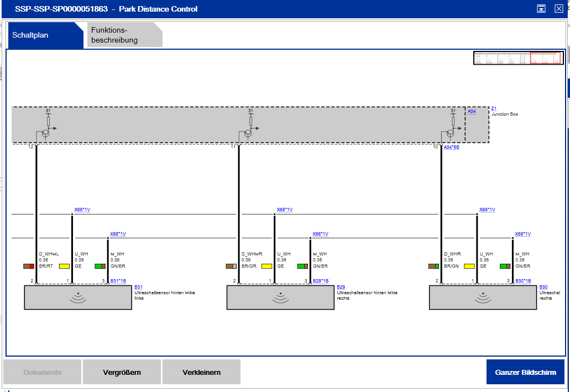570x392 pixels.
Task: Close the Park Distance Control window
Action: coord(558,9)
